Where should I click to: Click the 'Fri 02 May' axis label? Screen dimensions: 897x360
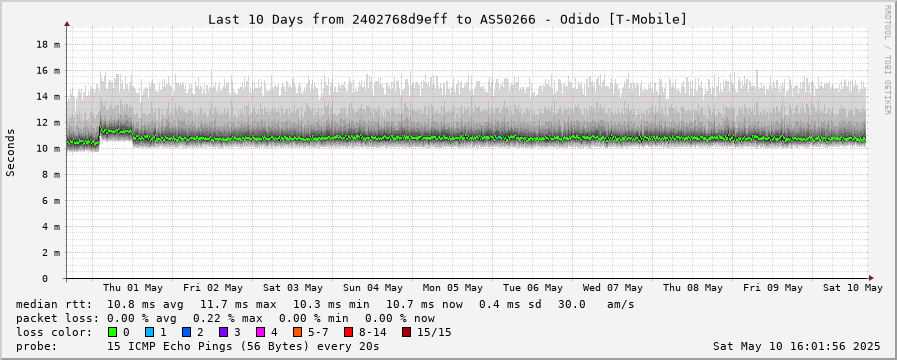pos(213,288)
